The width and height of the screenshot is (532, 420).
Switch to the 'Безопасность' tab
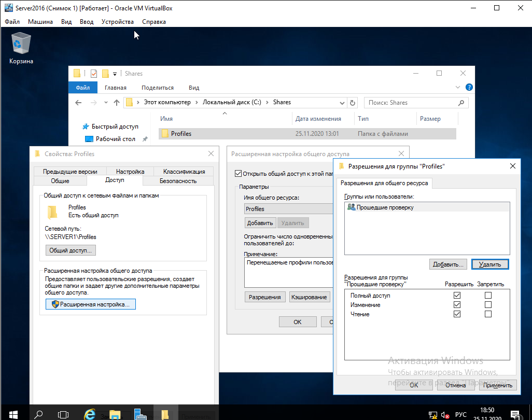point(178,181)
